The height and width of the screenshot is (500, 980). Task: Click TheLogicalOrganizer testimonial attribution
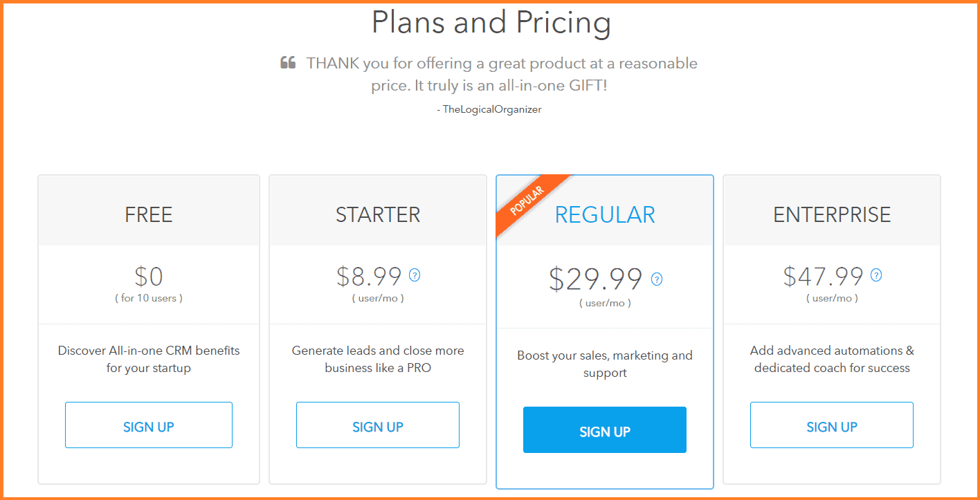coord(489,109)
